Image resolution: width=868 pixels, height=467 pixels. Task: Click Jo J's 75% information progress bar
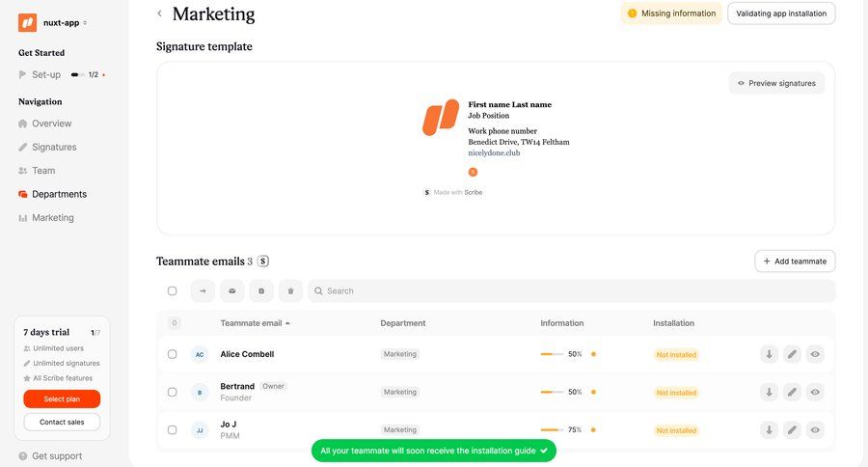click(553, 430)
